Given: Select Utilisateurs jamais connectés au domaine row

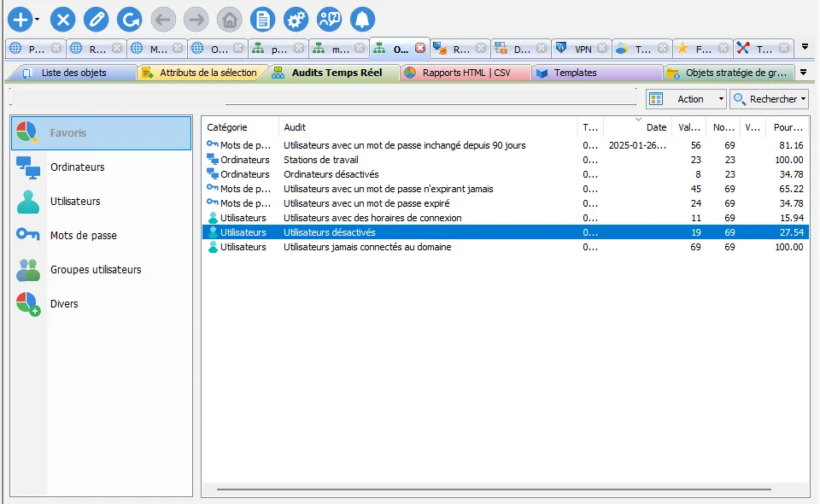Looking at the screenshot, I should coord(505,247).
